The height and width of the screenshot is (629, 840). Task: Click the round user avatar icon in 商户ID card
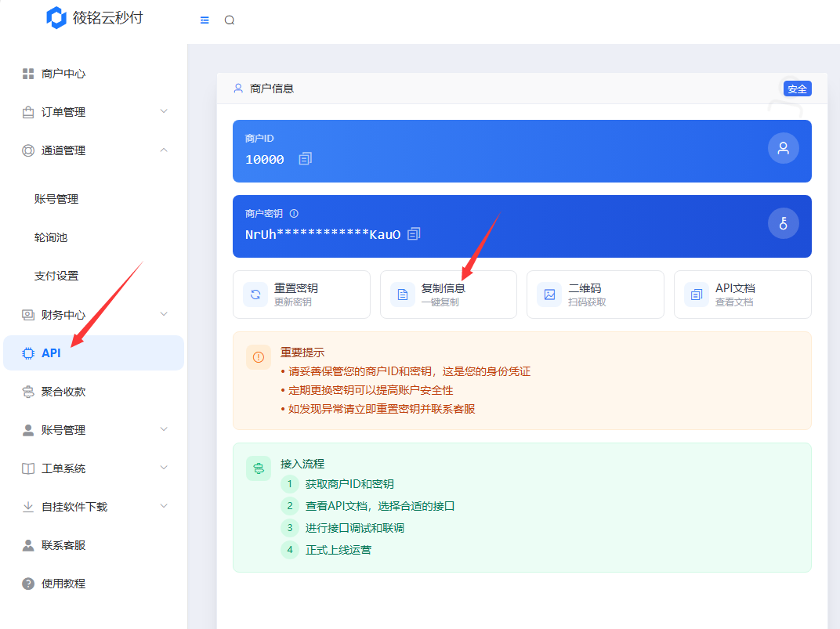tap(784, 148)
